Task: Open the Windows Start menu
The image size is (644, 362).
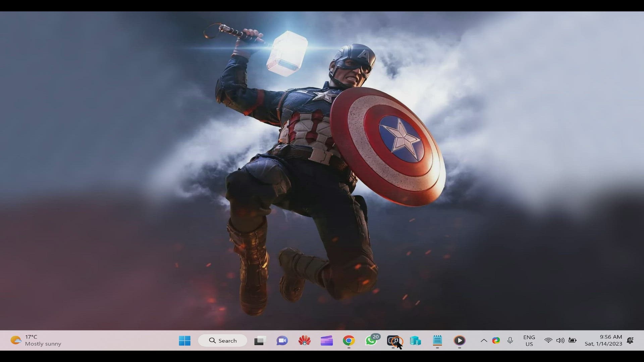Action: [184, 341]
